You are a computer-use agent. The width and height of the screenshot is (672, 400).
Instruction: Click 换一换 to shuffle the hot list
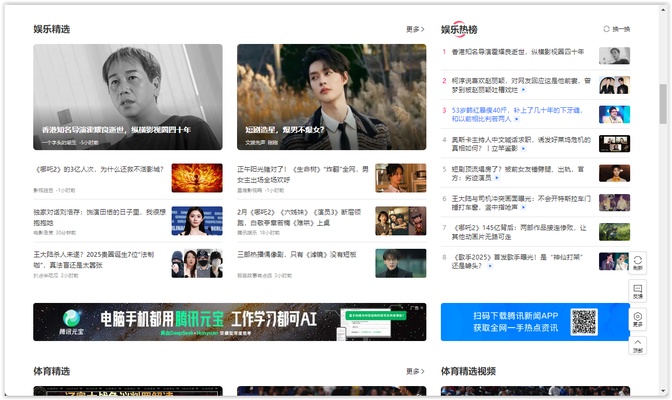[621, 29]
